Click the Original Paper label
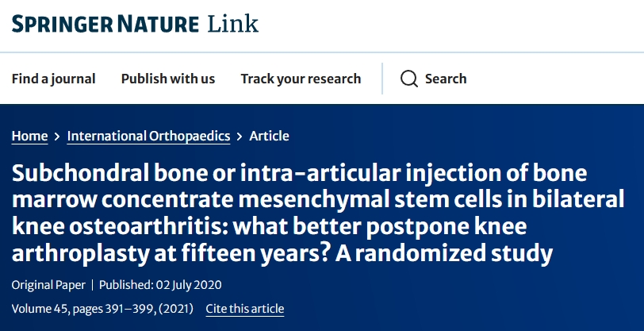The height and width of the screenshot is (331, 644). point(48,284)
